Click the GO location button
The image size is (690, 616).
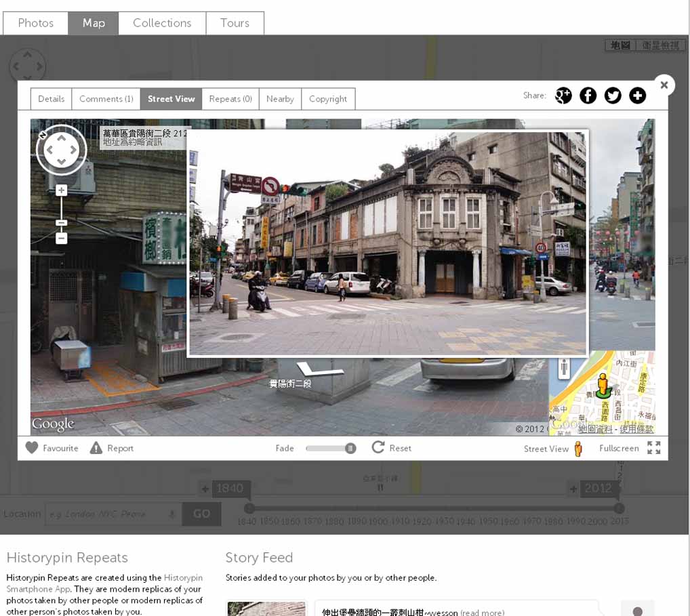click(x=201, y=514)
